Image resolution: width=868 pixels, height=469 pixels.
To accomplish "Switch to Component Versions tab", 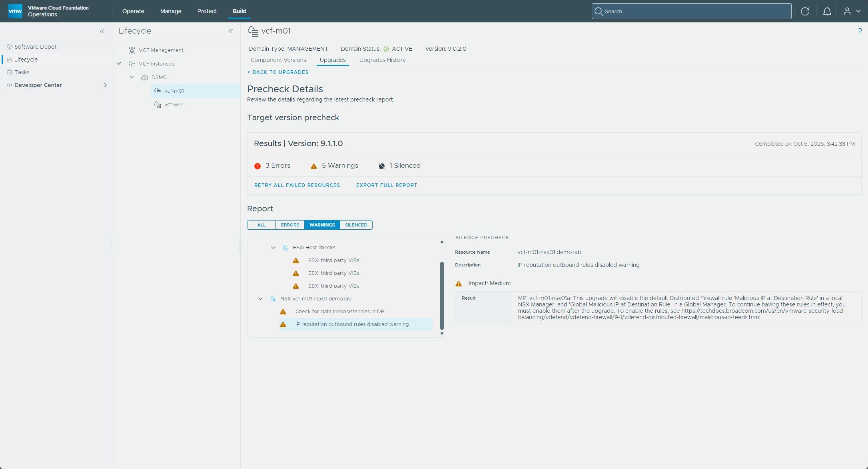I will tap(278, 60).
